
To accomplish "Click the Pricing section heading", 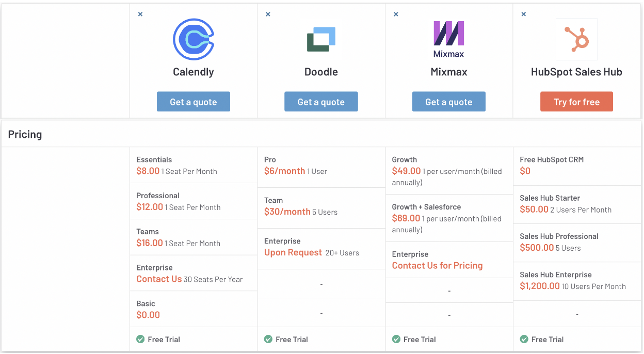I will pyautogui.click(x=25, y=135).
